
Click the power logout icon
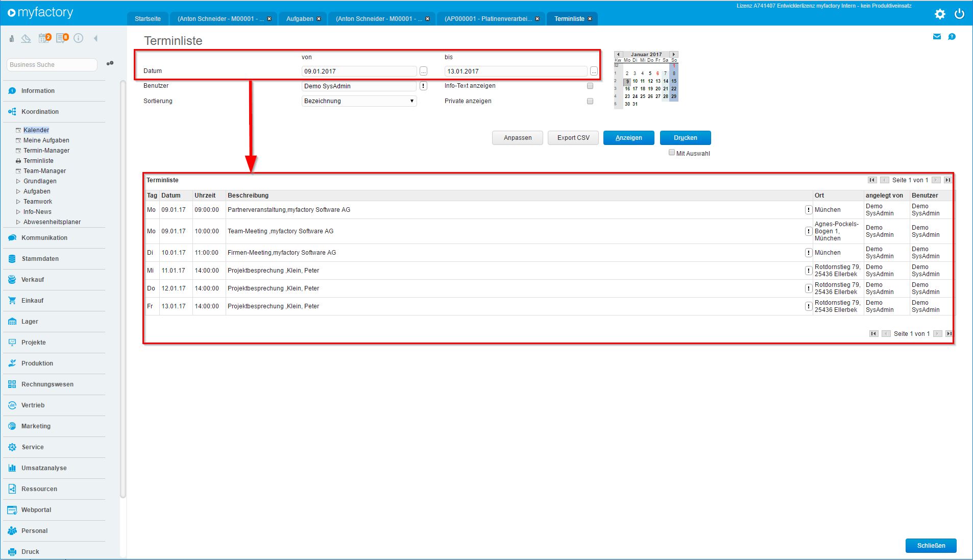point(959,14)
